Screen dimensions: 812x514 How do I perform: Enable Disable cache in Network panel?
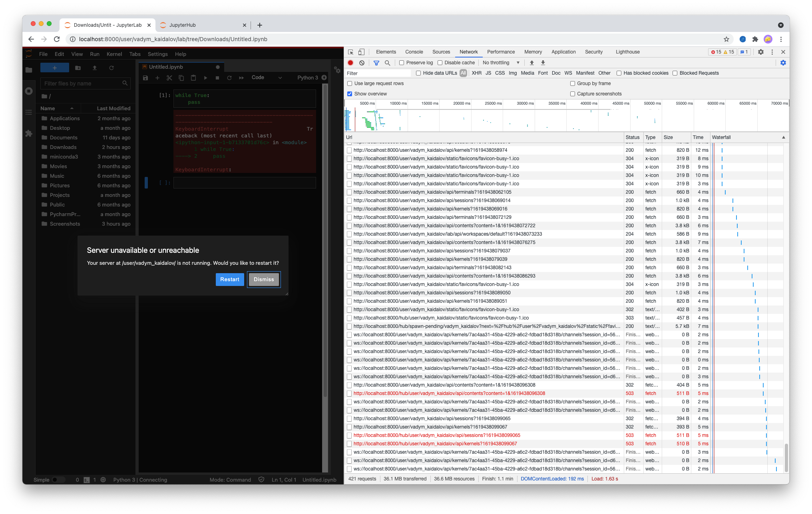pyautogui.click(x=439, y=63)
